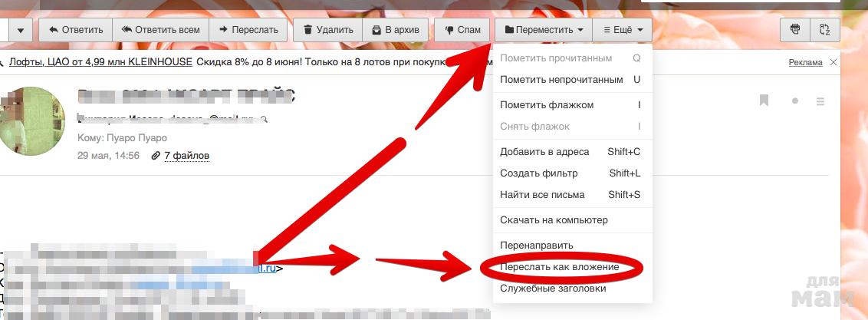
Task: Toggle the read/unread dot indicator
Action: (795, 101)
